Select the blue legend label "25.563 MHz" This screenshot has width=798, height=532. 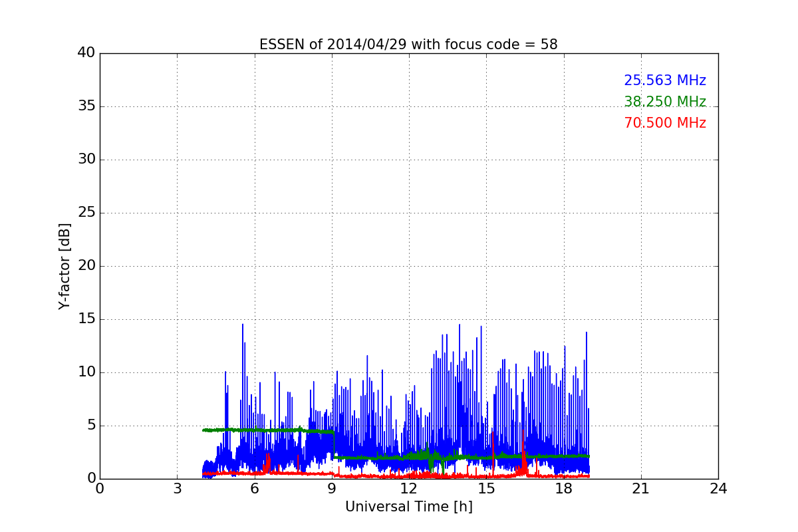pyautogui.click(x=665, y=80)
